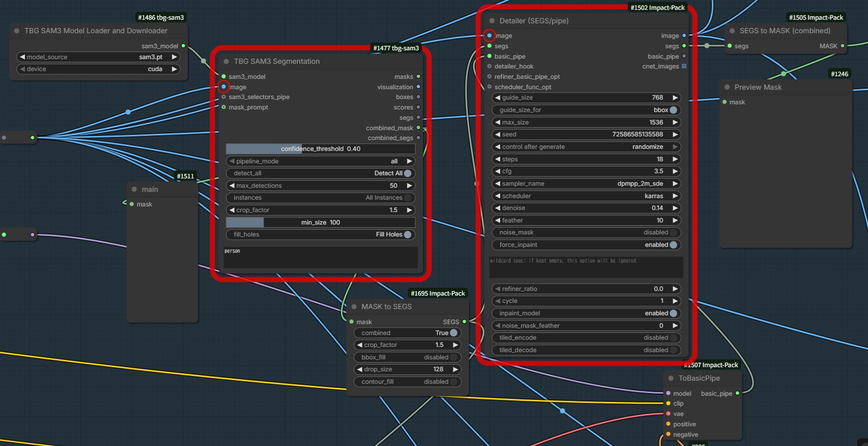This screenshot has width=868, height=446.
Task: Click the cnet_images grid output socket
Action: (x=684, y=66)
